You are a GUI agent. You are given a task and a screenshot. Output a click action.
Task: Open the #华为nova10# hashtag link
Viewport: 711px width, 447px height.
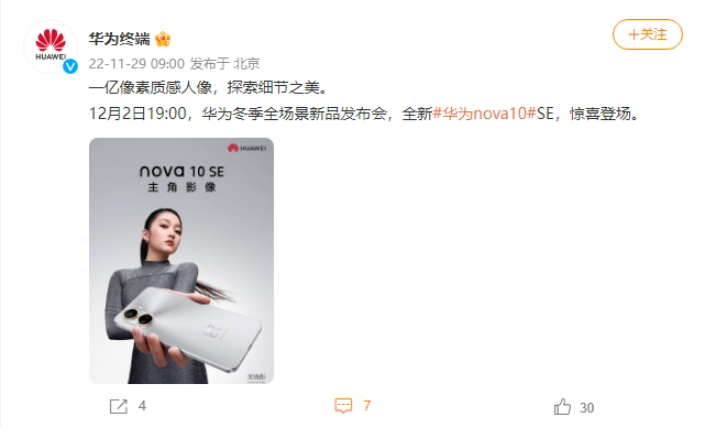tap(484, 113)
